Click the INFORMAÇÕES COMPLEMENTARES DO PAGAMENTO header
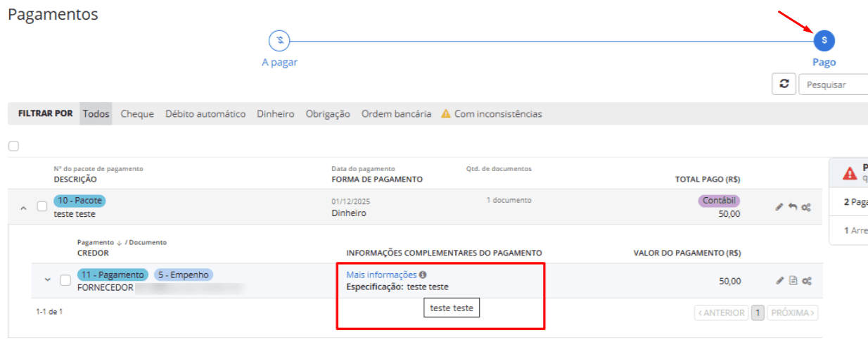The height and width of the screenshot is (340, 868). pos(444,253)
